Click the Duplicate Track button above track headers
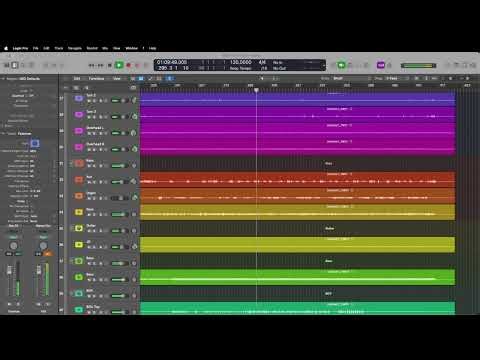480x360 pixels. coord(76,88)
